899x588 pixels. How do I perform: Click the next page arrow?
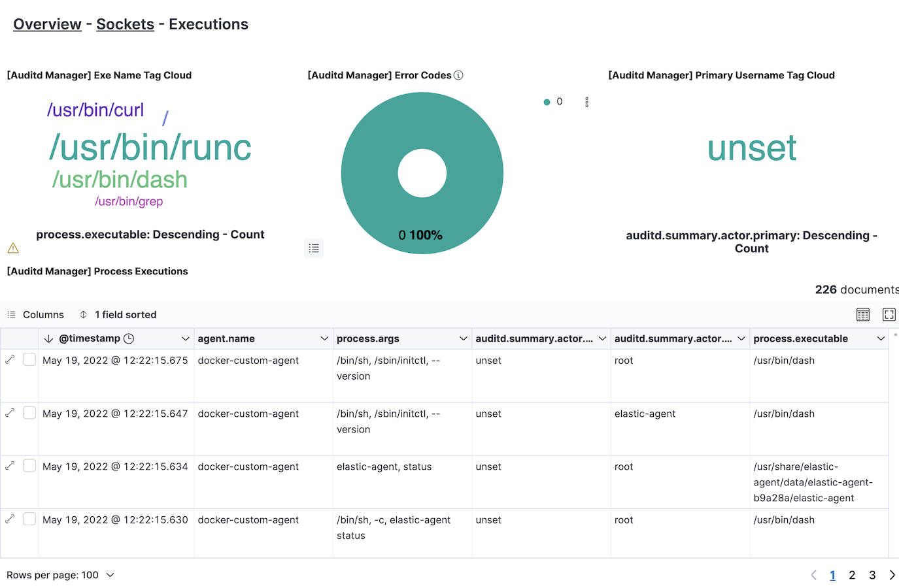tap(892, 575)
